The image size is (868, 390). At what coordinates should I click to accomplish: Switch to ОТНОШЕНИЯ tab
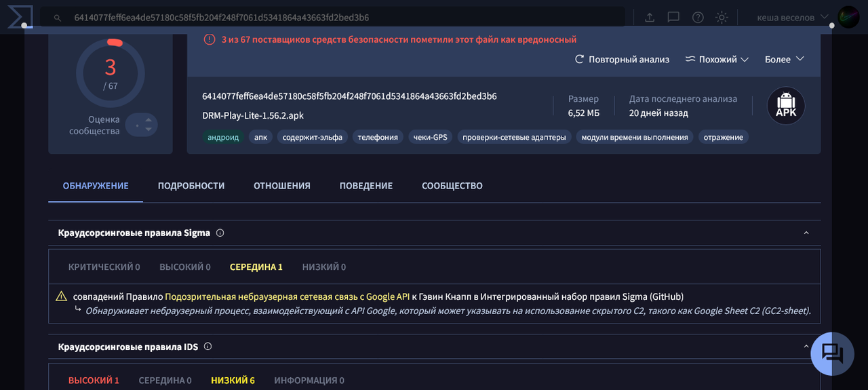coord(282,186)
